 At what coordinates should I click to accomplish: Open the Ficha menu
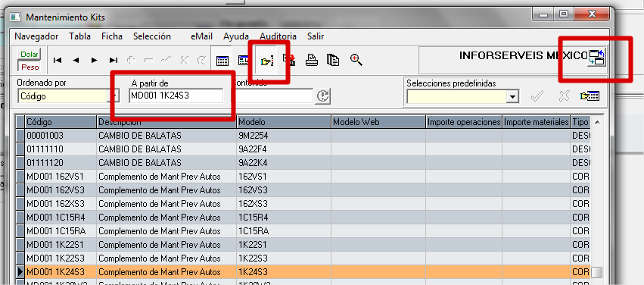[112, 36]
